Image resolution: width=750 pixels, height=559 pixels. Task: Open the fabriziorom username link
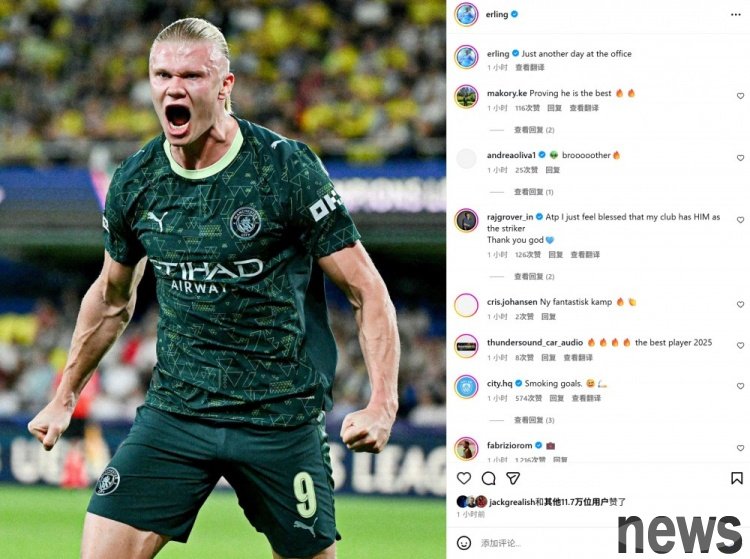coord(509,445)
